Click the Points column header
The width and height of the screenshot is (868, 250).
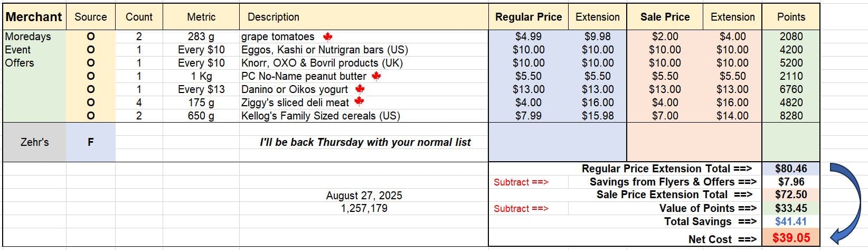(x=791, y=17)
